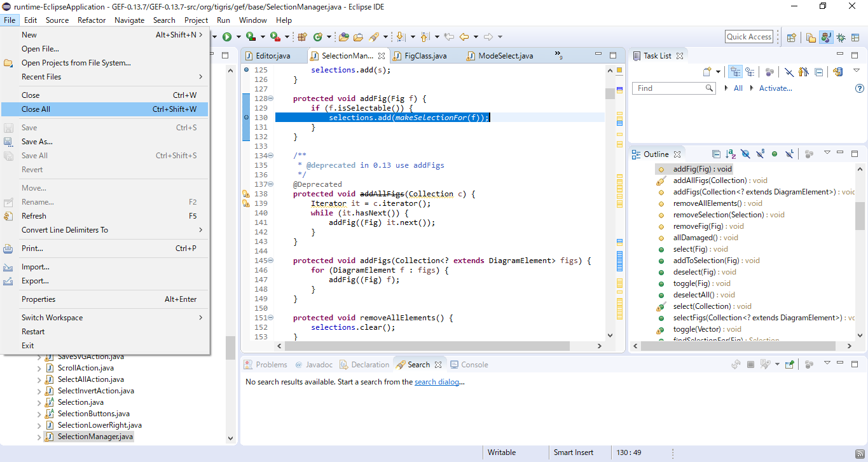The width and height of the screenshot is (868, 462).
Task: Click Collapse All icon in Task List
Action: pyautogui.click(x=818, y=72)
